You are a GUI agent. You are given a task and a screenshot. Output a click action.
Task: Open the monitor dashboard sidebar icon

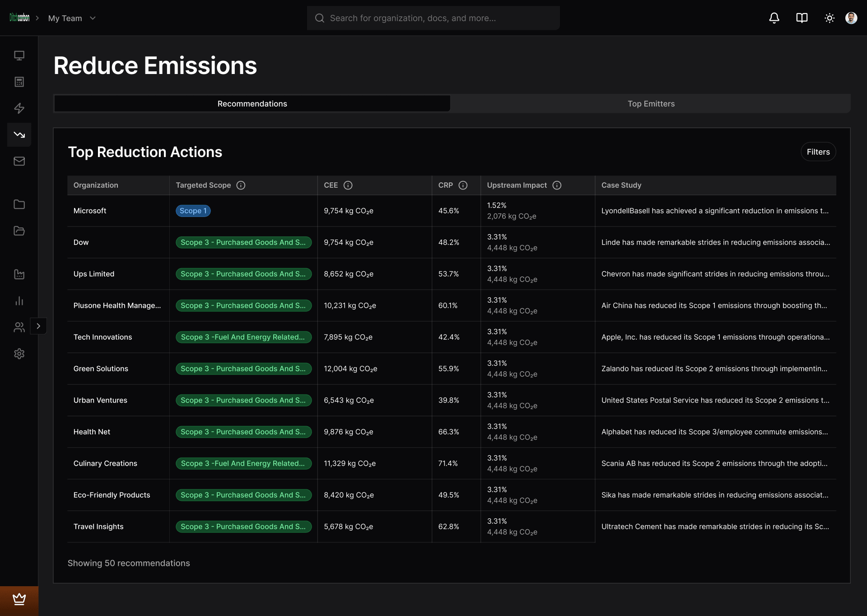coord(19,56)
